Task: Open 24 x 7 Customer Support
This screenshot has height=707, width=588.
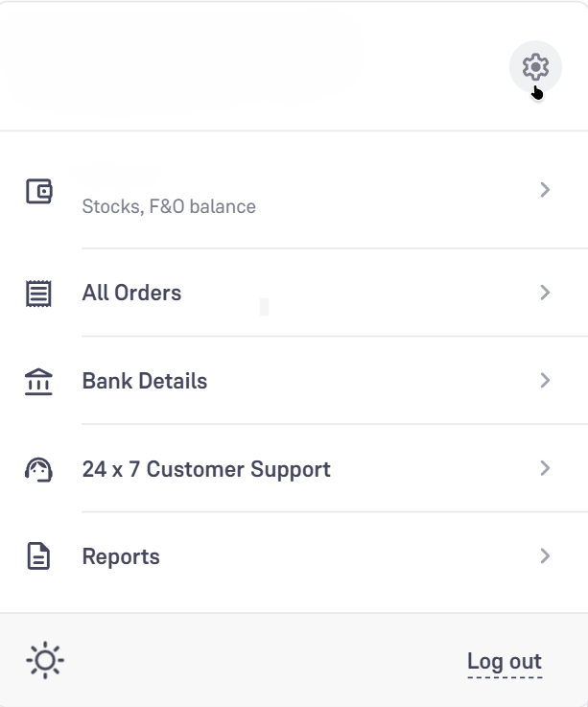Action: (x=206, y=469)
